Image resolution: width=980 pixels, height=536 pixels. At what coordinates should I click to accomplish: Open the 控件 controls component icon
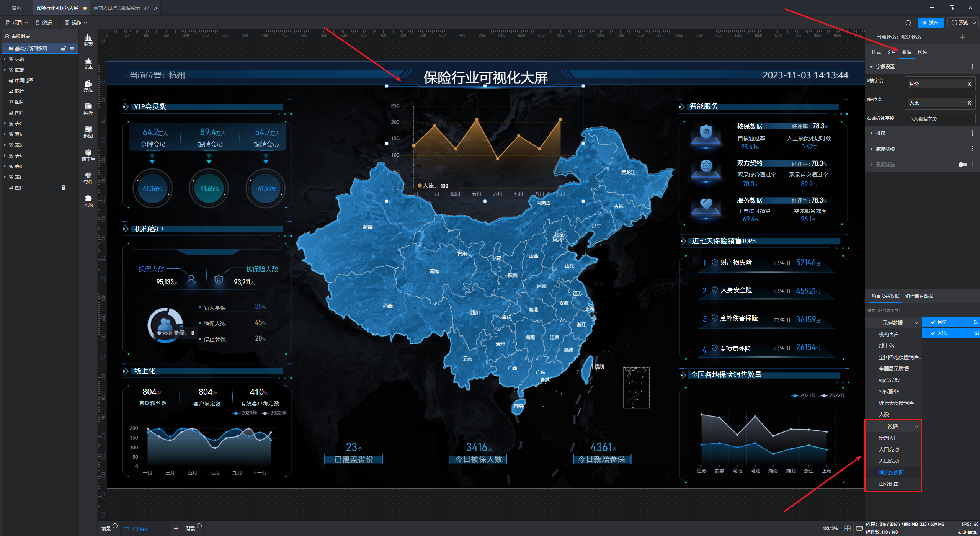(x=88, y=109)
